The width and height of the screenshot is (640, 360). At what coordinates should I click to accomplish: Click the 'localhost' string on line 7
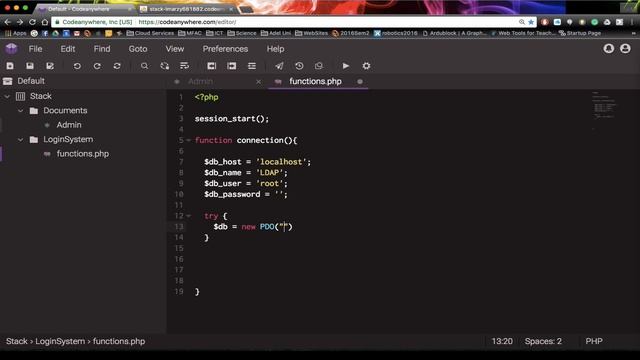281,162
